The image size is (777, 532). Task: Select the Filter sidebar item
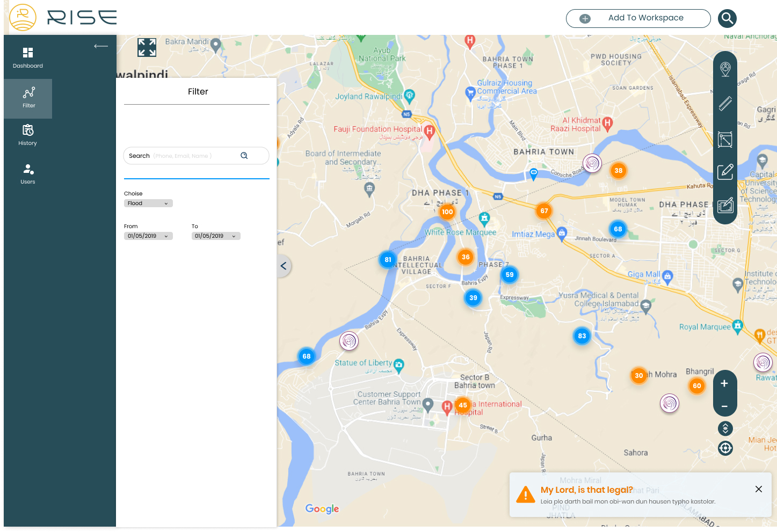28,99
